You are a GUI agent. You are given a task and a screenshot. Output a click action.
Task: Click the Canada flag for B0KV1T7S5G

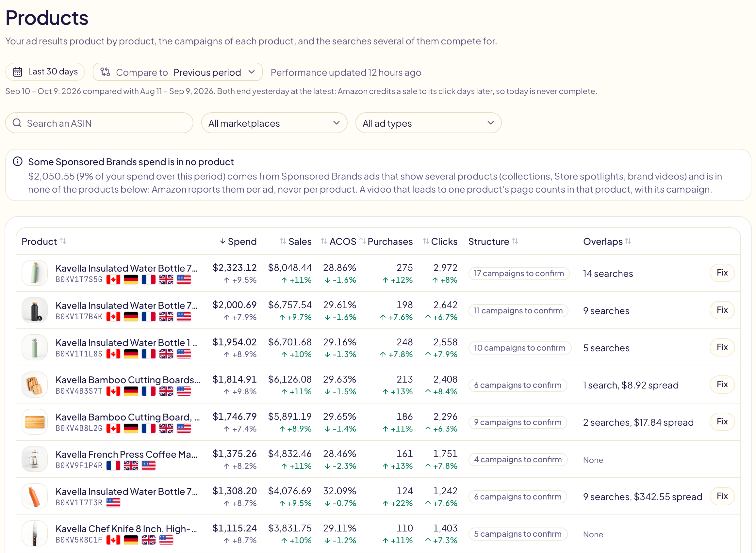(x=113, y=279)
